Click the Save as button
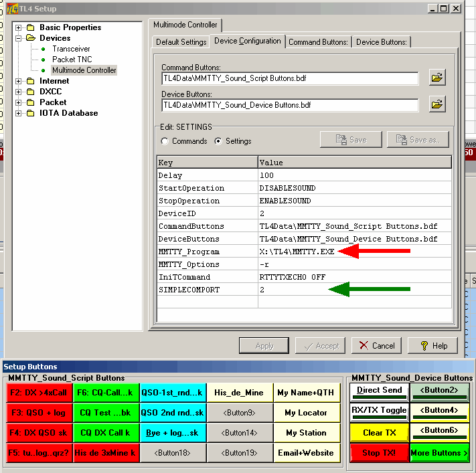The height and width of the screenshot is (473, 476). click(418, 140)
